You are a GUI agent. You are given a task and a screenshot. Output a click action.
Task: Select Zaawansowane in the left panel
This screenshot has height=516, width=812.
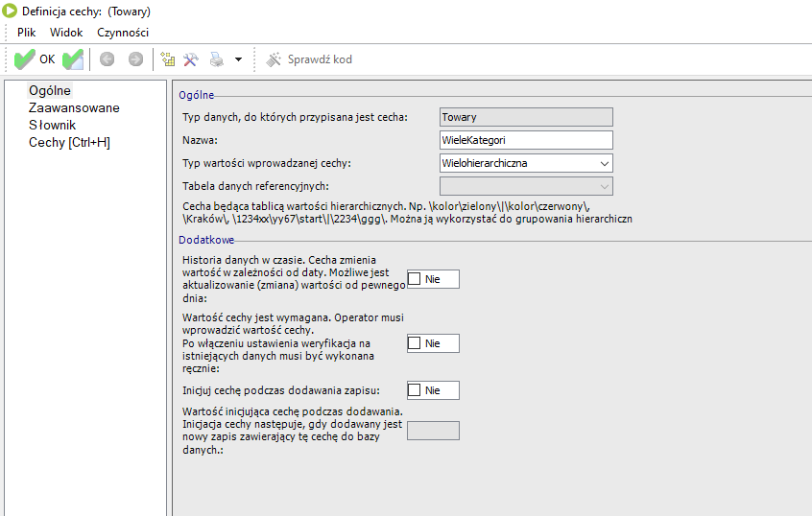pyautogui.click(x=74, y=107)
